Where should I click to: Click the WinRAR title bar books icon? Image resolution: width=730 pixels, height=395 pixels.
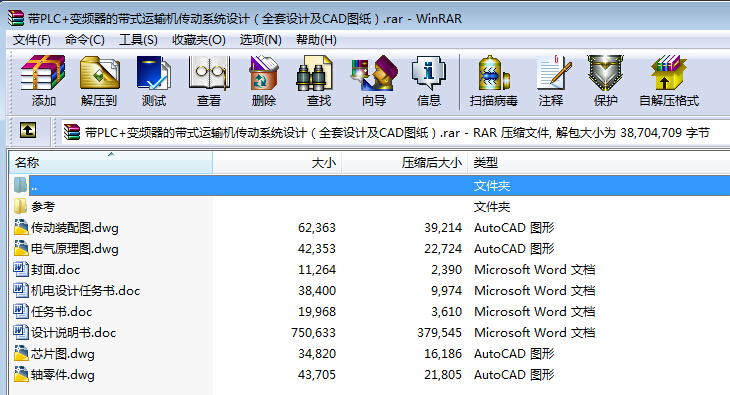pyautogui.click(x=15, y=18)
